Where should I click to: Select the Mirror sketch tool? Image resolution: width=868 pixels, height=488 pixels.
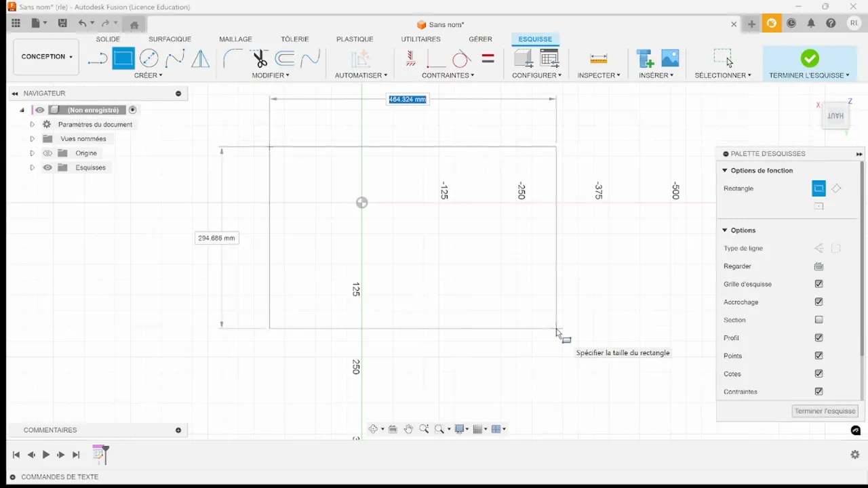click(x=200, y=59)
